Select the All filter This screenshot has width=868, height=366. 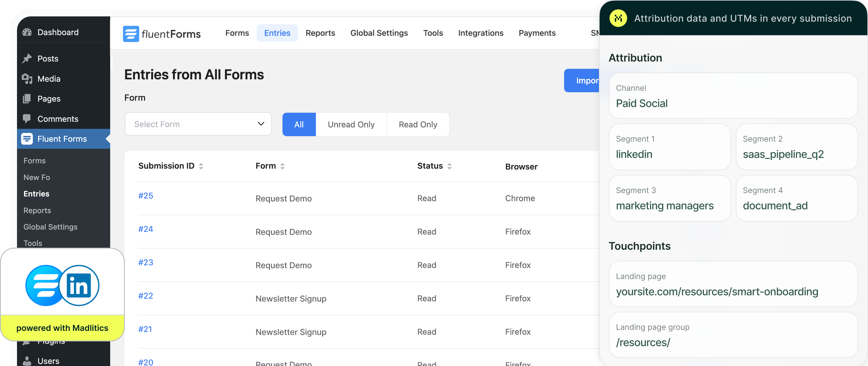[299, 124]
